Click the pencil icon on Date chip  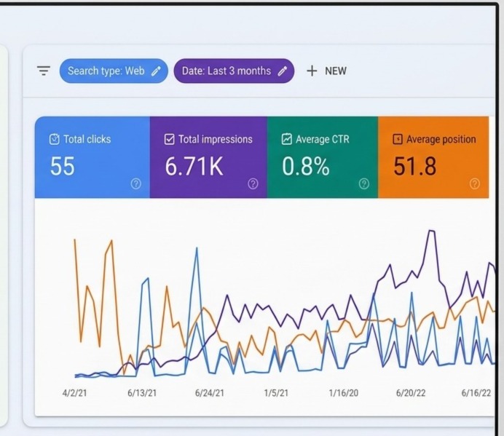pyautogui.click(x=283, y=71)
